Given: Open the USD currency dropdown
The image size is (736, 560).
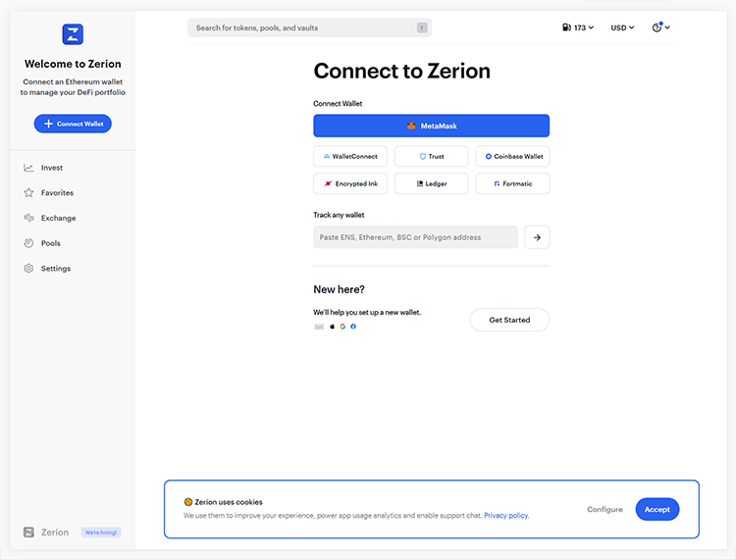Looking at the screenshot, I should [x=622, y=27].
